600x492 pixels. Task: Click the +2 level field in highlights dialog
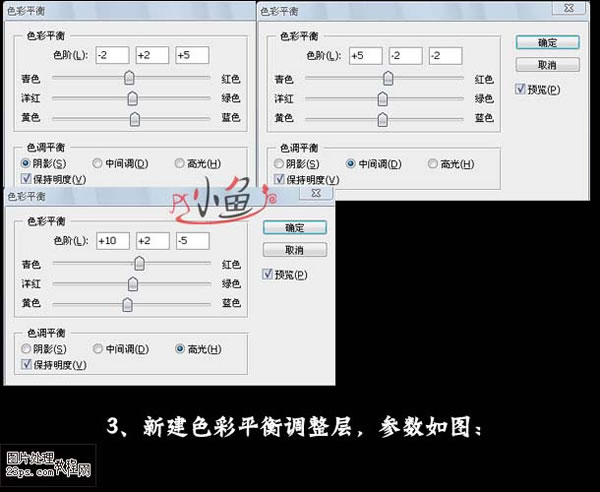tap(153, 241)
